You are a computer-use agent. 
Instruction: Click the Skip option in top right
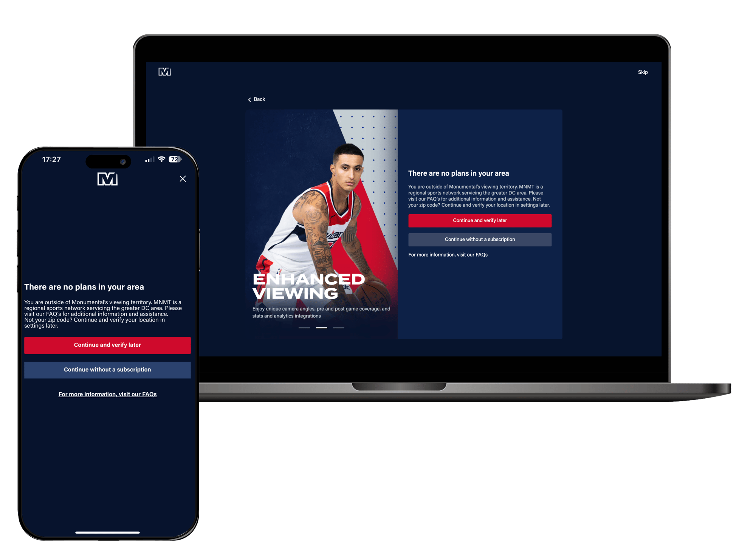[644, 72]
